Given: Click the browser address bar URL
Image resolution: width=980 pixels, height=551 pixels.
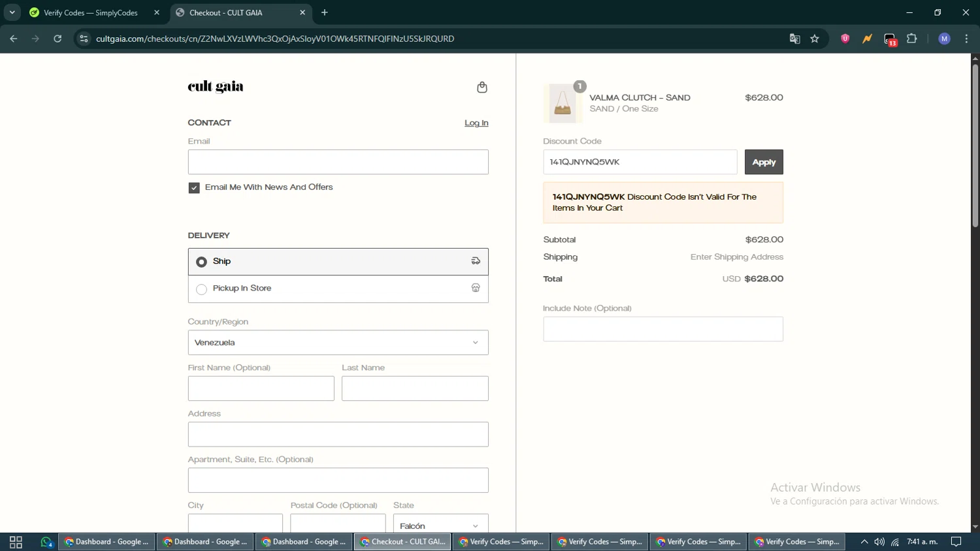Looking at the screenshot, I should click(275, 39).
